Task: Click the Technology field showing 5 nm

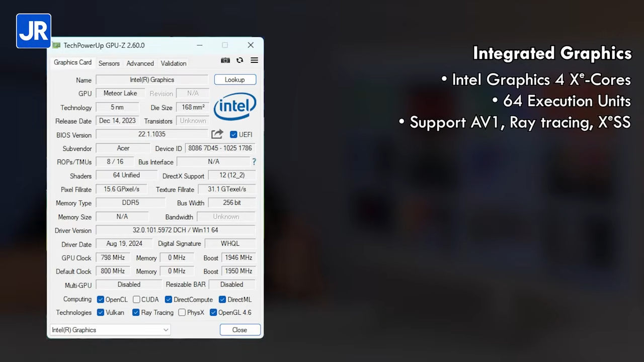Action: [x=117, y=108]
